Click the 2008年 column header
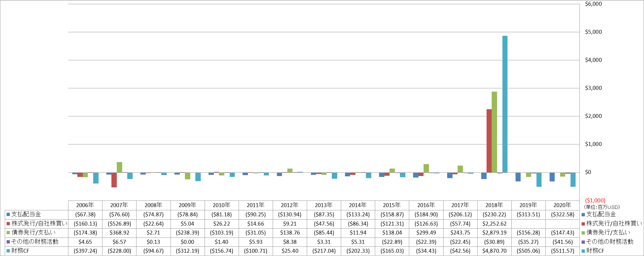Image resolution: width=644 pixels, height=256 pixels. point(154,205)
